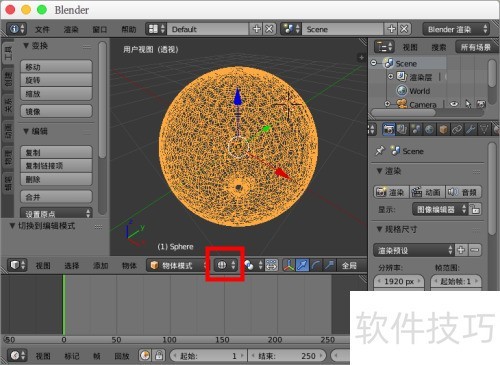Switch to the 物理 tool shelf tab
The image size is (500, 365).
[x=8, y=157]
